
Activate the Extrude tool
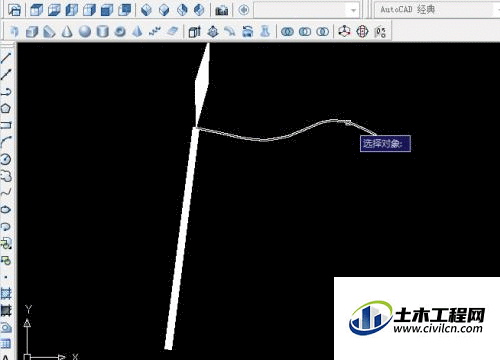coord(195,32)
